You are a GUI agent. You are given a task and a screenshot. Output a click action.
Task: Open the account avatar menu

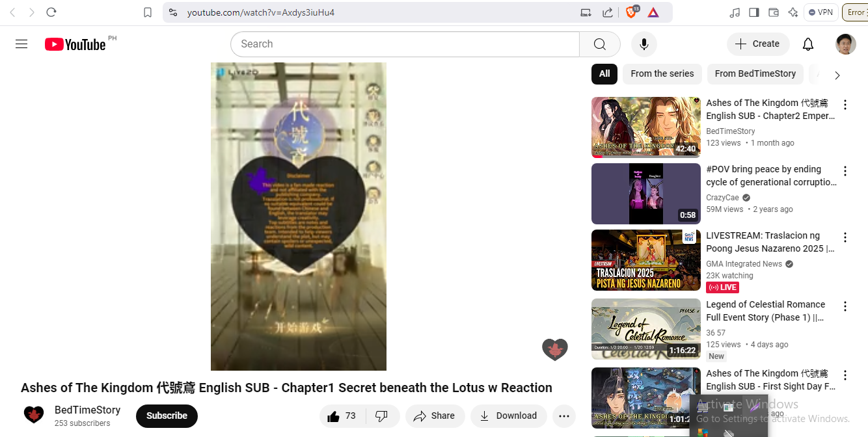[846, 44]
